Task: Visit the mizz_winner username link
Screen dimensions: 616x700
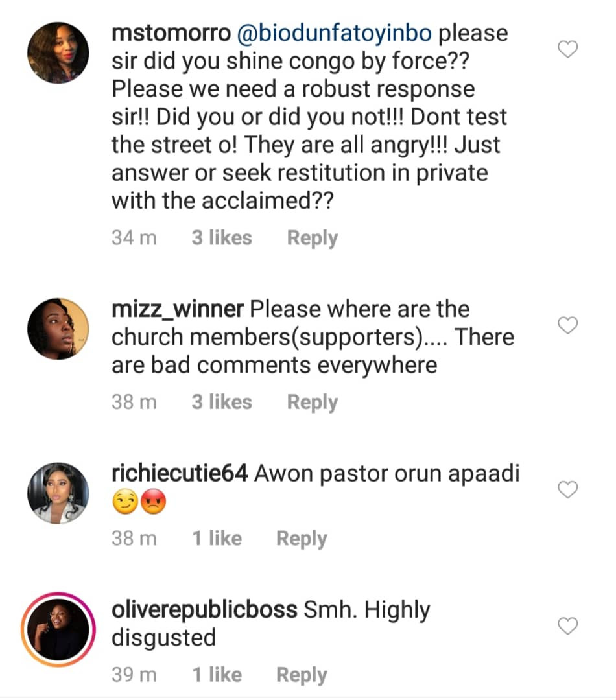Action: point(178,309)
